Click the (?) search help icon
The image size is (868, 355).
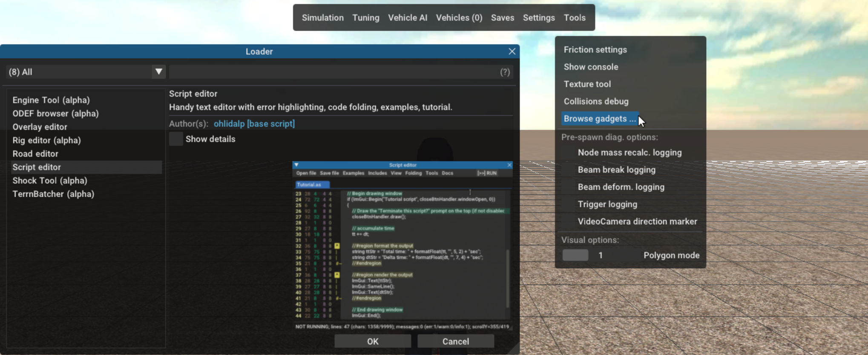[x=505, y=72]
